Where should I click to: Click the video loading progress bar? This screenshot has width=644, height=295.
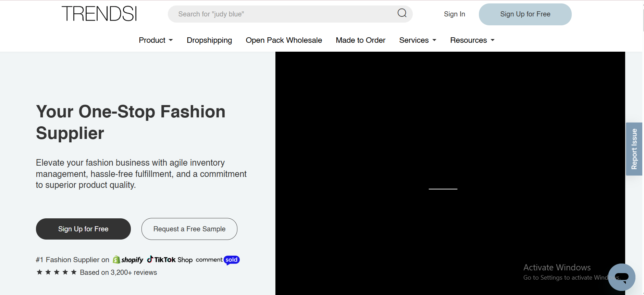point(443,189)
